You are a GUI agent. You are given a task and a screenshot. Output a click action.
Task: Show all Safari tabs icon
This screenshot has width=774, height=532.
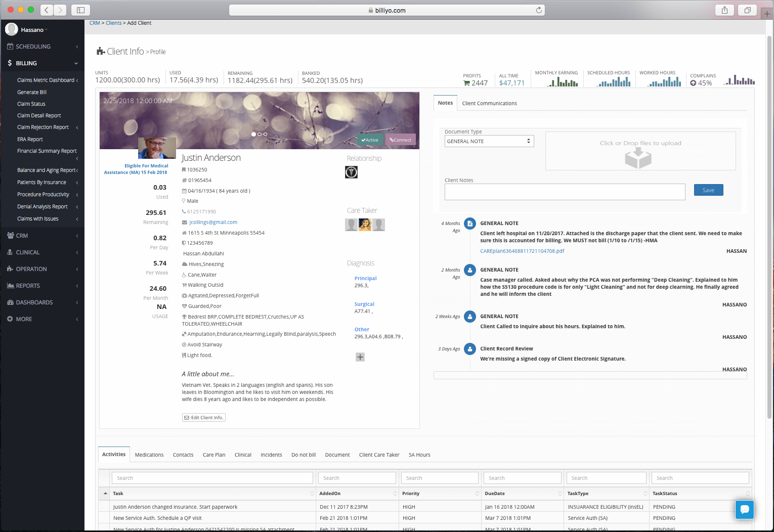tap(747, 10)
